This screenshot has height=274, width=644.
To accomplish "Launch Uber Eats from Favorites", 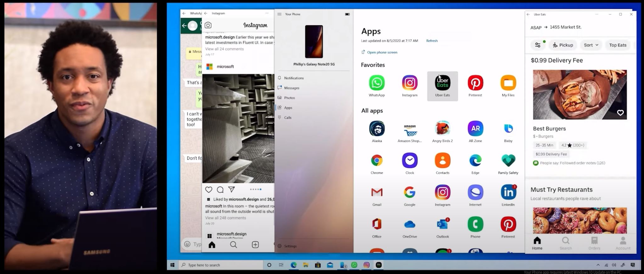I will tap(442, 86).
